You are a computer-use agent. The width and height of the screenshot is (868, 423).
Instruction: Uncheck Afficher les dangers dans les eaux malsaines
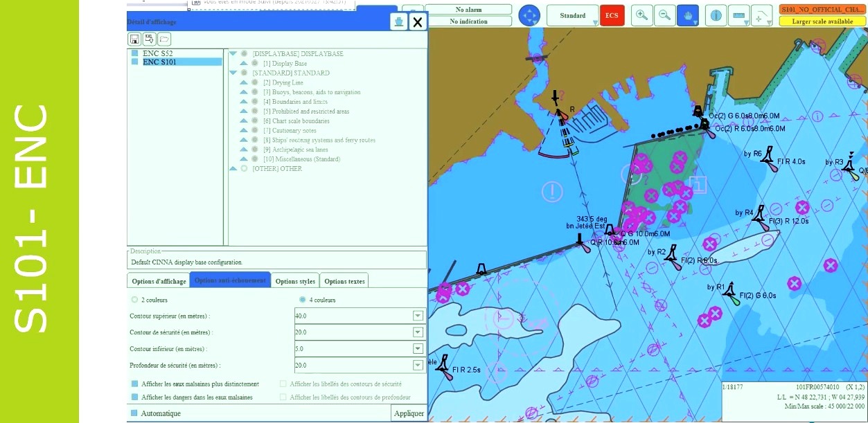134,397
